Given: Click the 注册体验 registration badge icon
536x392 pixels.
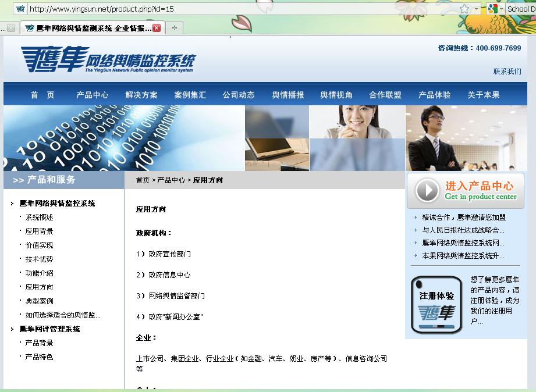Looking at the screenshot, I should (x=436, y=305).
